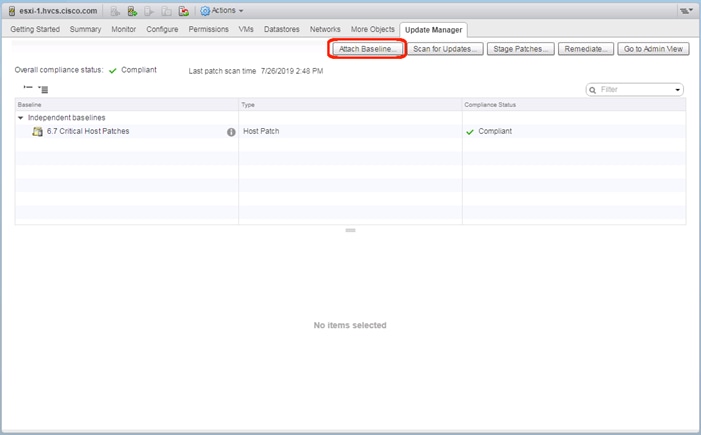
Task: Click the Last patch scan time value
Action: click(292, 71)
